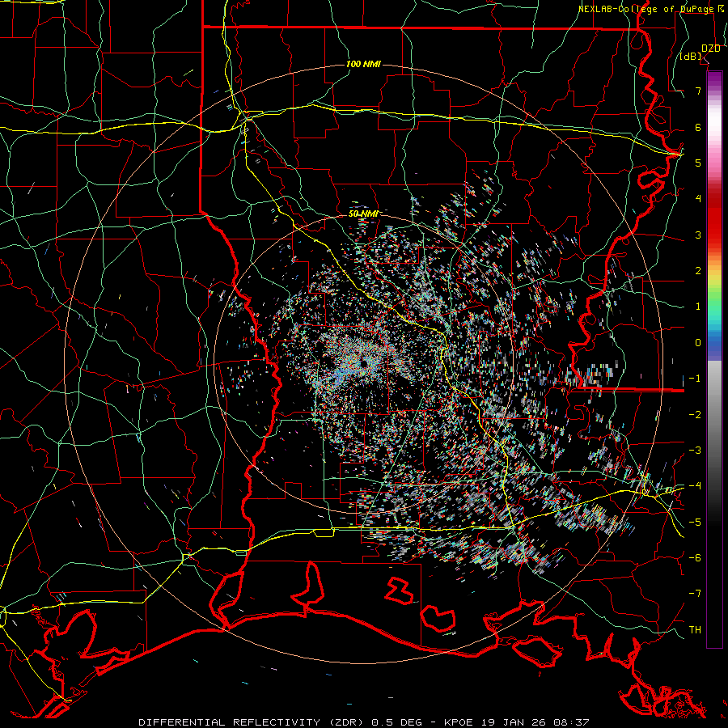Click the 5 value on the scale

pyautogui.click(x=698, y=163)
